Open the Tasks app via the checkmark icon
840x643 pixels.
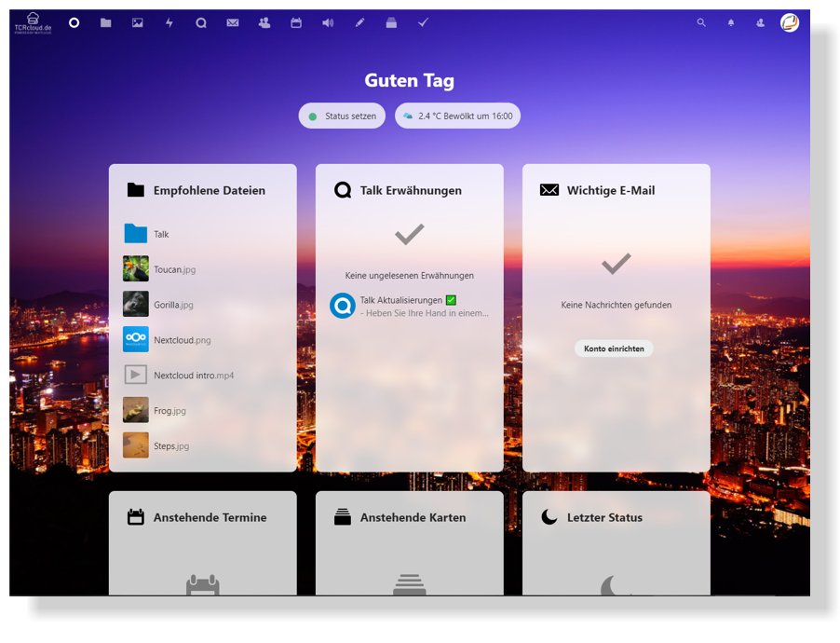pos(423,22)
